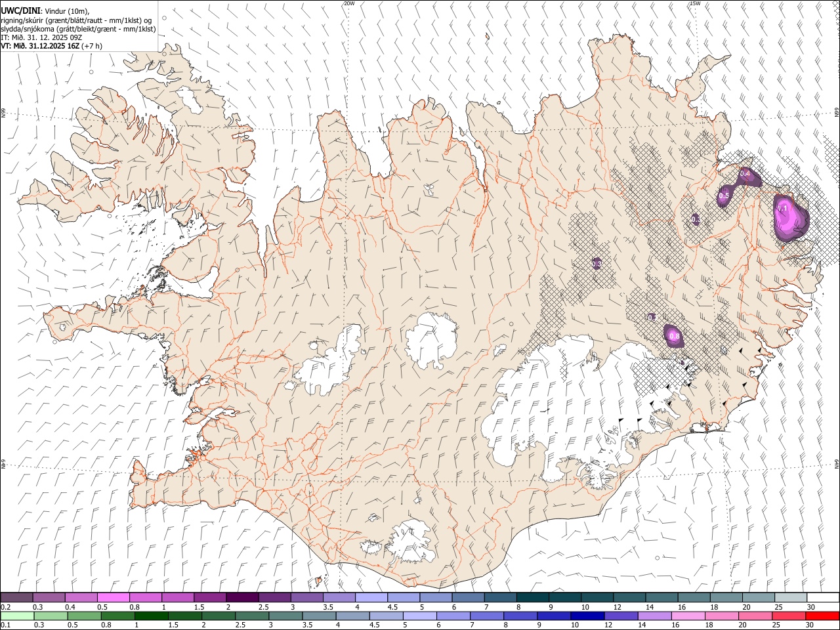The height and width of the screenshot is (630, 840).
Task: Select the light lilac swatch labeled 14 in bottom row
Action: click(x=655, y=616)
